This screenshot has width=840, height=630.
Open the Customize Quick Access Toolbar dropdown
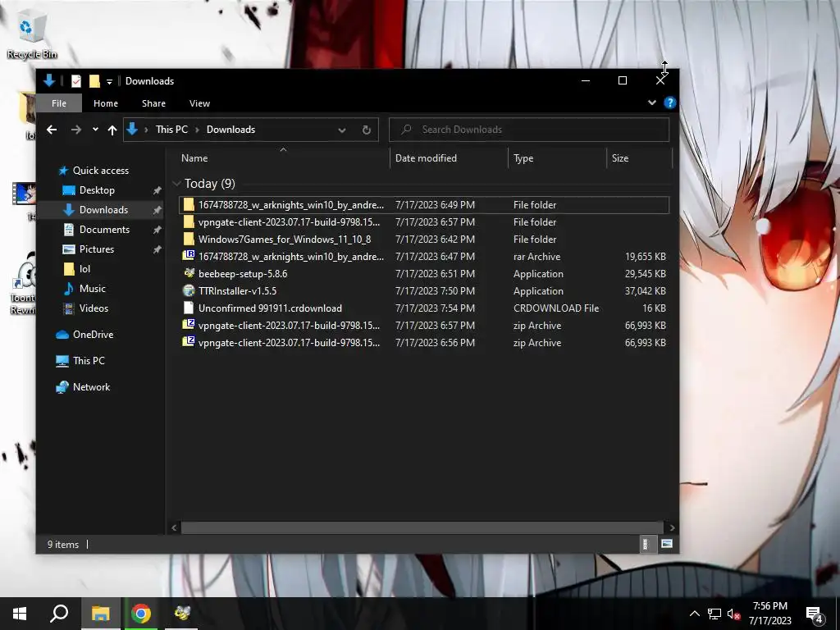tap(109, 81)
